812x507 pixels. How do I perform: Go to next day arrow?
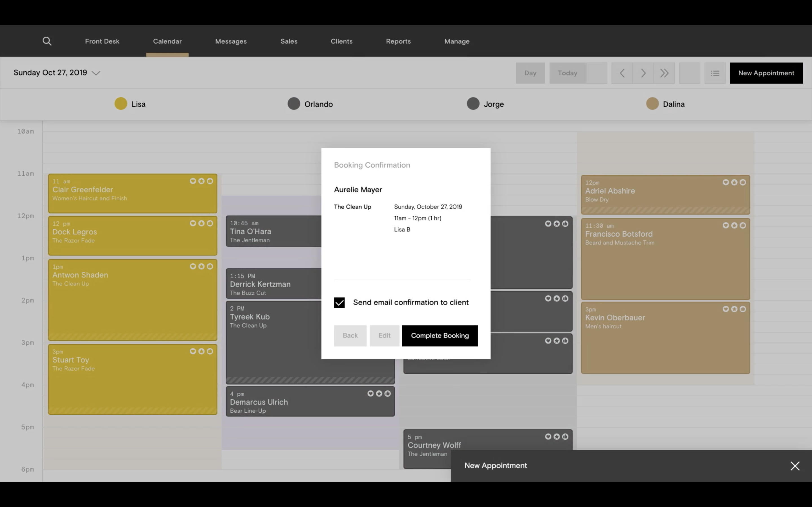[x=643, y=73]
